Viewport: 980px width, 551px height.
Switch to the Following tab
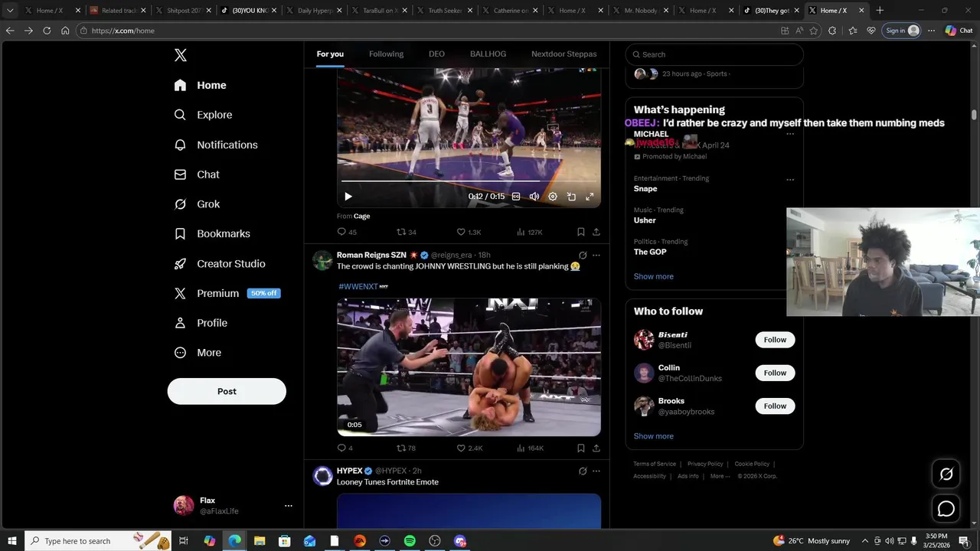(386, 54)
